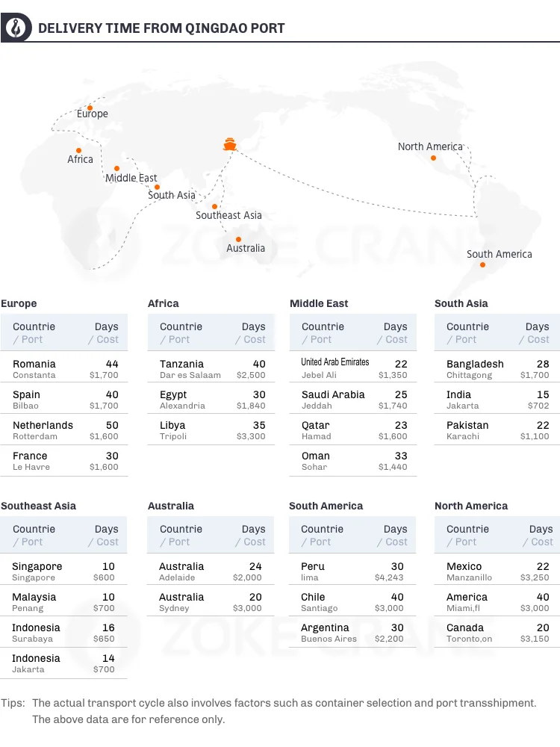Viewport: 560px width, 747px height.
Task: Select the Singapore country name
Action: (x=37, y=566)
